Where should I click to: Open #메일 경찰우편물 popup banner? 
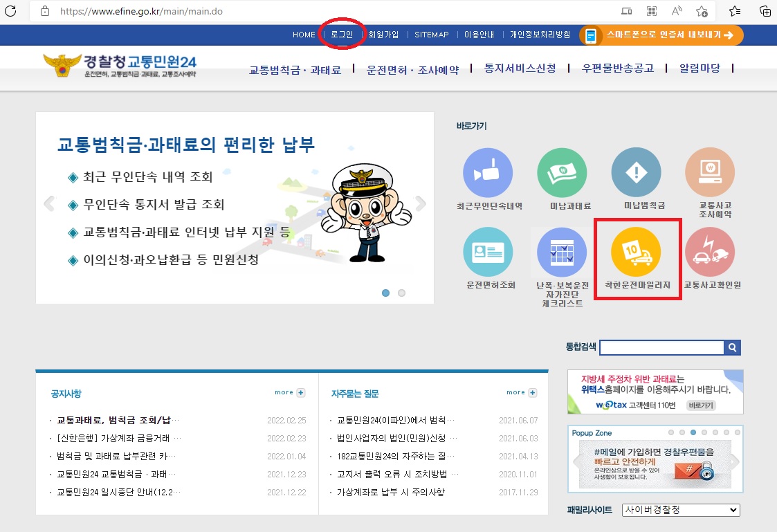coord(655,464)
